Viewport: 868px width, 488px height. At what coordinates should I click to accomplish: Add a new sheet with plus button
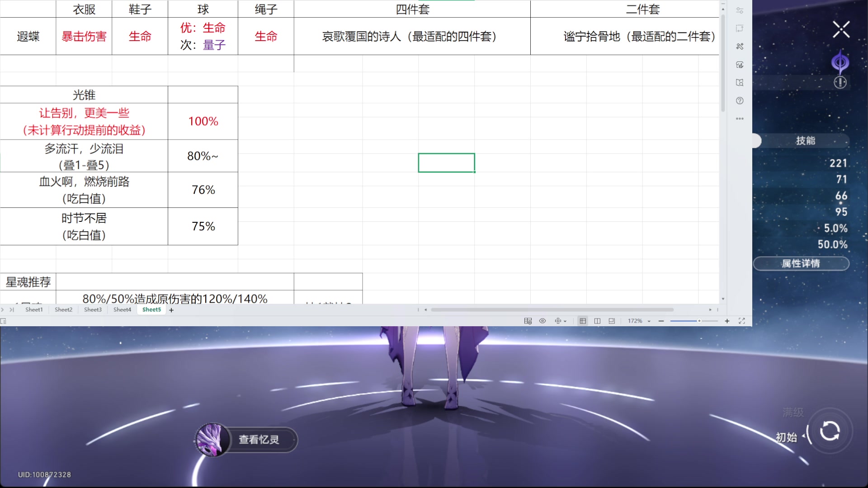(171, 310)
